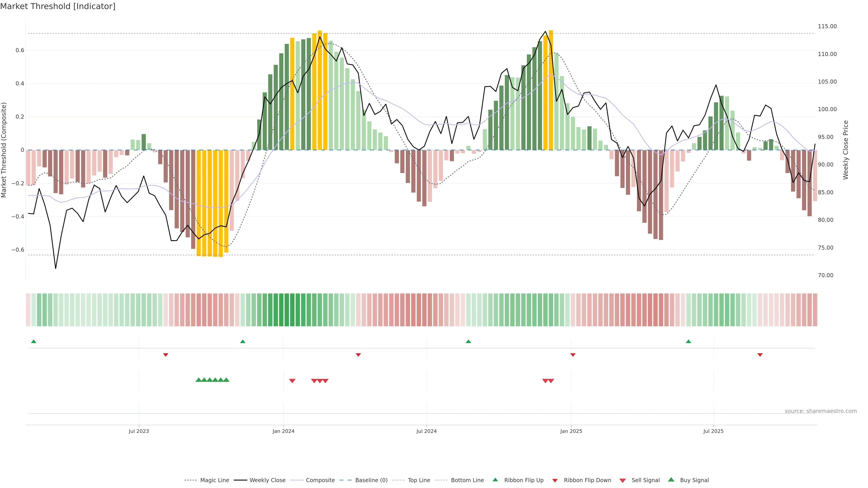The width and height of the screenshot is (868, 488).
Task: Hide the Composite line via legend
Action: tap(320, 480)
